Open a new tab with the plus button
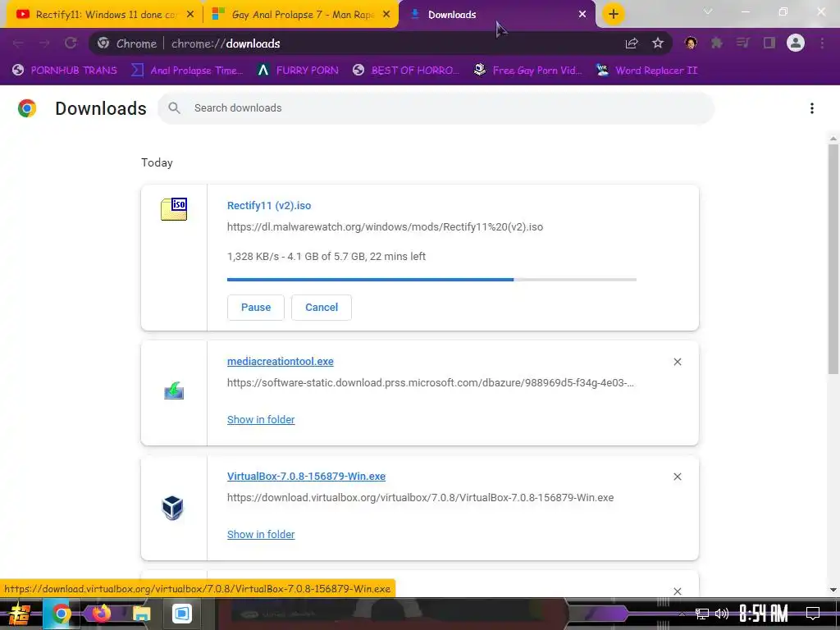This screenshot has height=630, width=840. (x=614, y=14)
